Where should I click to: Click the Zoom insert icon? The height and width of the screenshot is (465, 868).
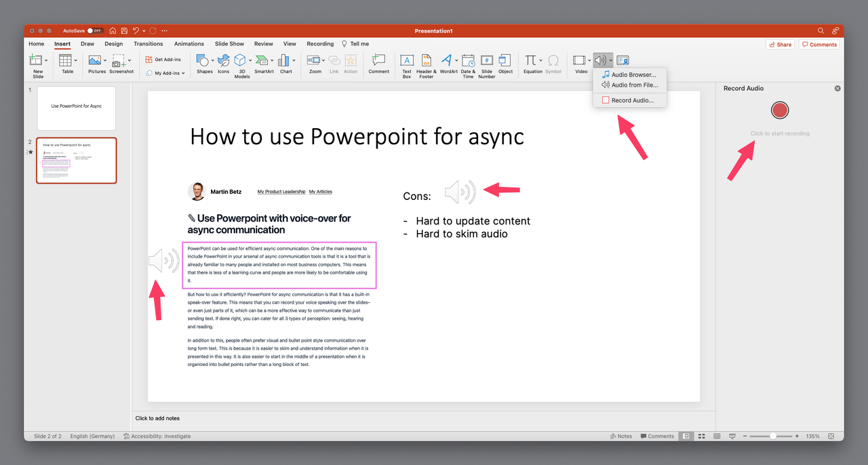click(x=313, y=60)
